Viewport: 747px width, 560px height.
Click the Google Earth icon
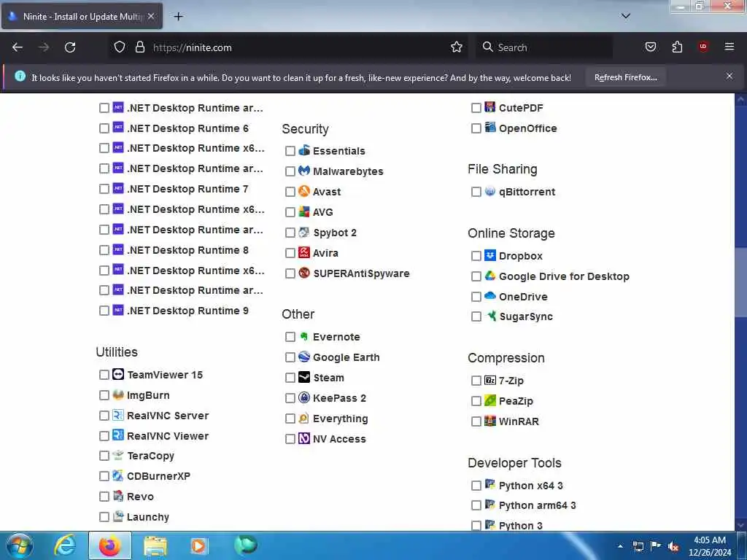(304, 357)
